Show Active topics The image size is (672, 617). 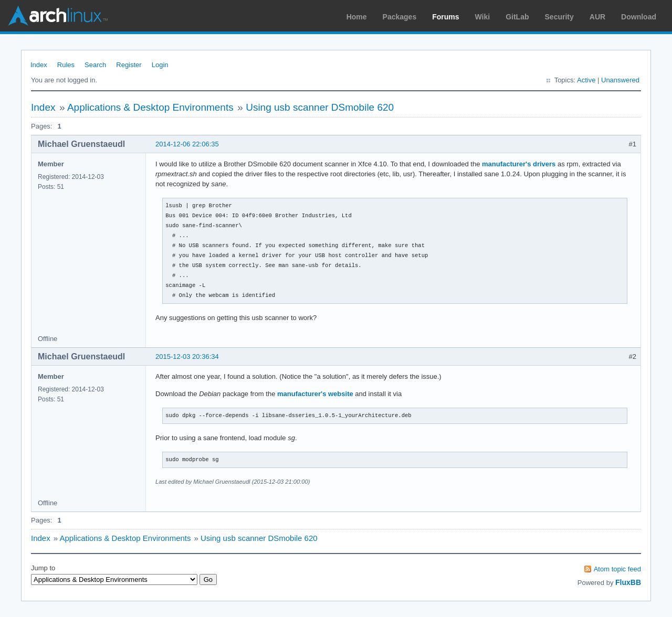(x=586, y=80)
